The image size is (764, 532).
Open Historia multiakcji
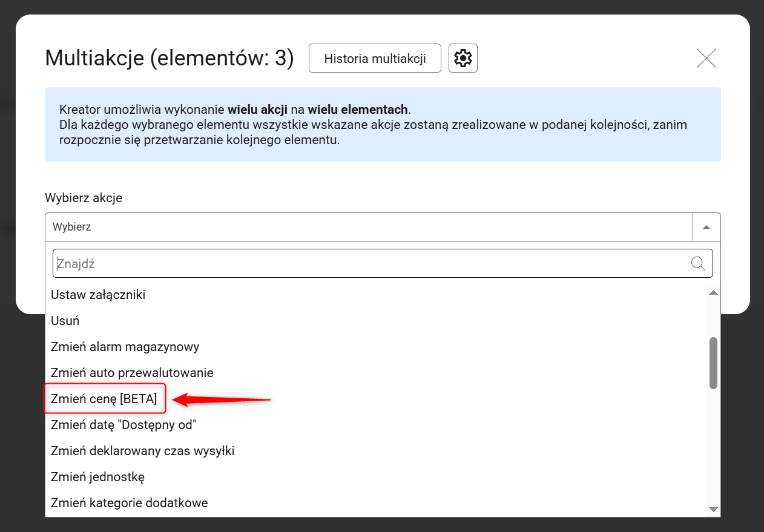click(x=375, y=58)
